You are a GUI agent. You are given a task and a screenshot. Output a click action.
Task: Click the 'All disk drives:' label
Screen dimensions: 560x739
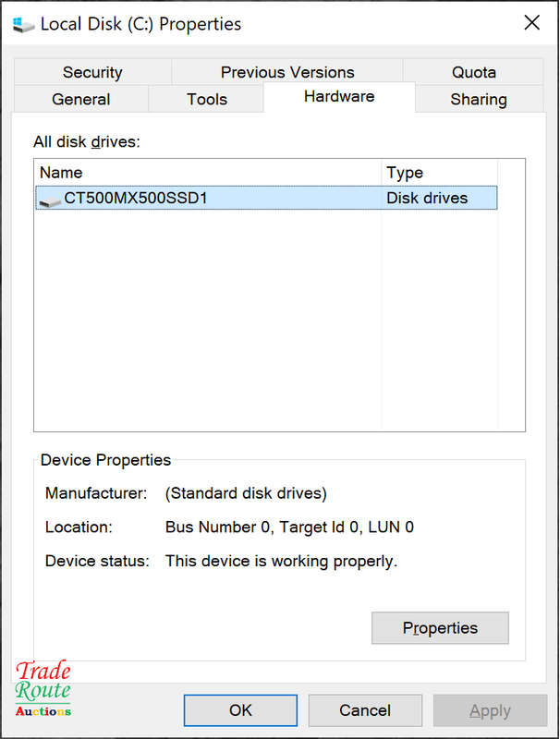(x=87, y=141)
